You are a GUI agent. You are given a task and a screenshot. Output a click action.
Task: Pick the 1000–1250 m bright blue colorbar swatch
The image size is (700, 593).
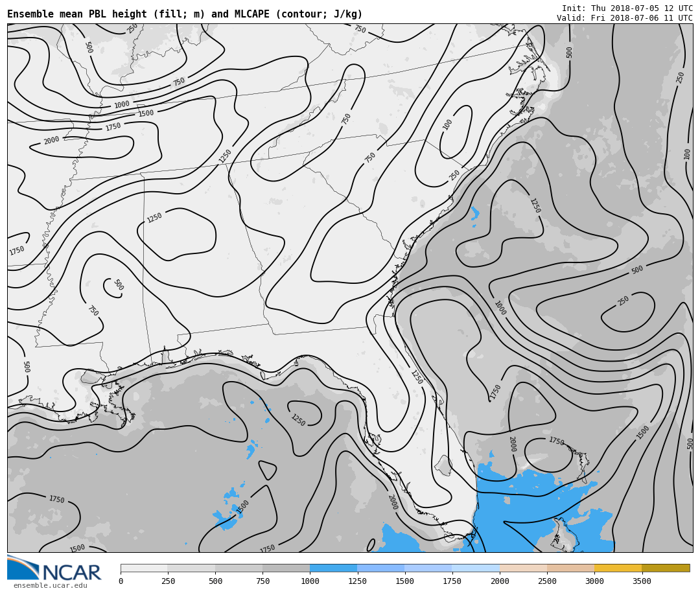[x=334, y=568]
